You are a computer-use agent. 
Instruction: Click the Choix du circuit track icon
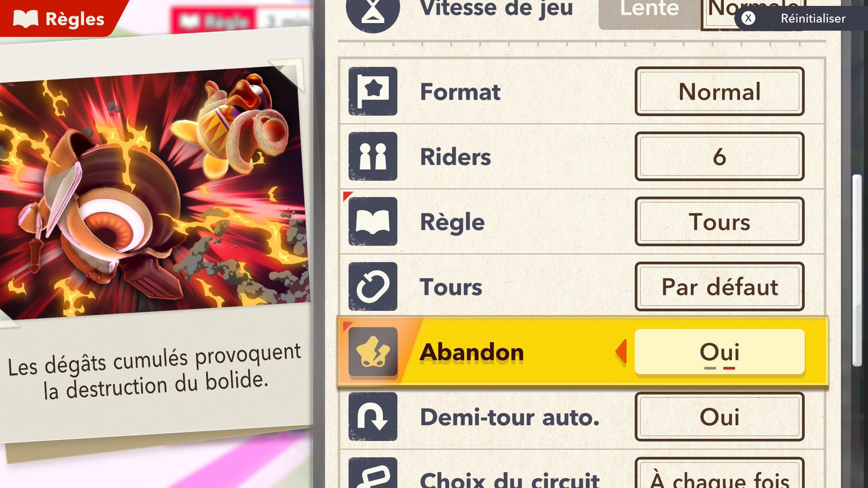tap(373, 474)
